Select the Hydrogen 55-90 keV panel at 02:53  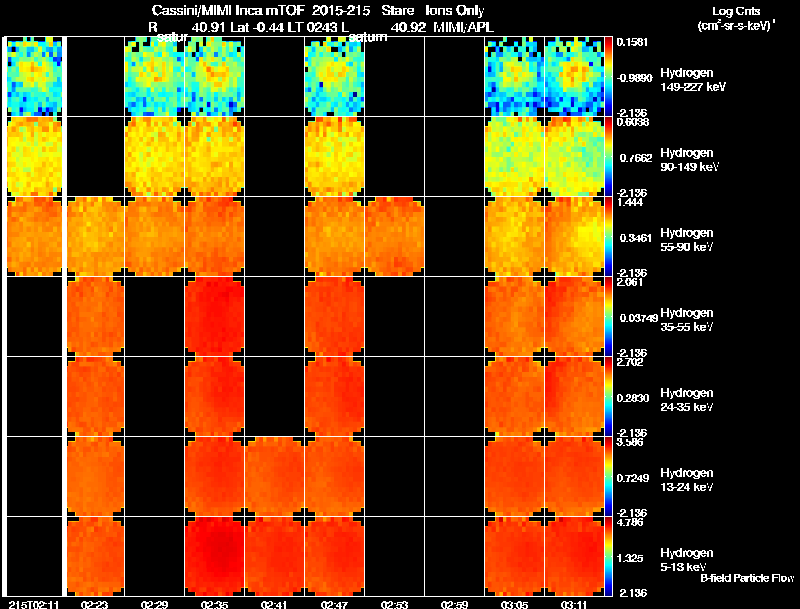pos(394,237)
